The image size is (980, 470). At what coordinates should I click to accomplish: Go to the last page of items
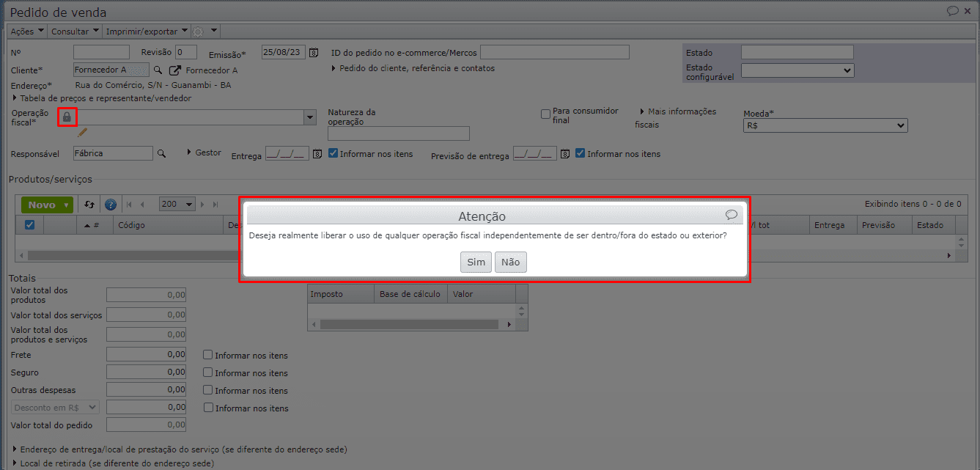pyautogui.click(x=216, y=205)
